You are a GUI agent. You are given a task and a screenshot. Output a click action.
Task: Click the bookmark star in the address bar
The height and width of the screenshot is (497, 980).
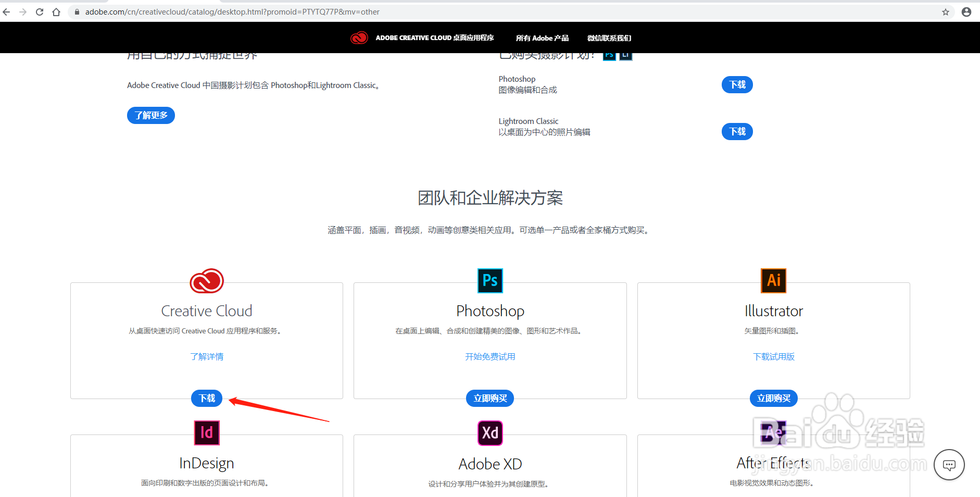(x=946, y=11)
